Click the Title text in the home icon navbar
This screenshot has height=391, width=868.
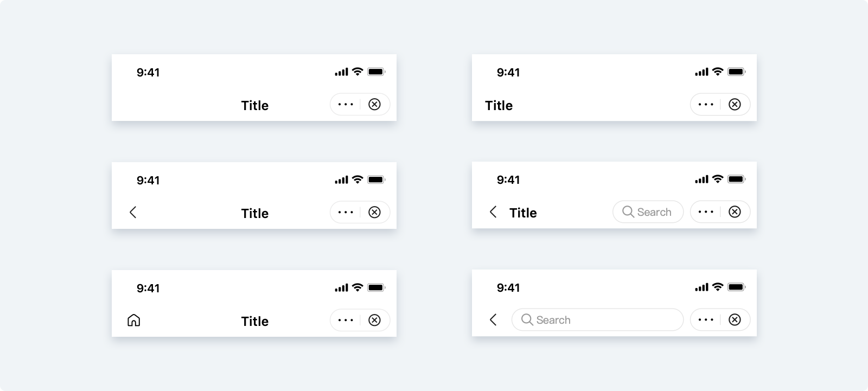pyautogui.click(x=255, y=321)
